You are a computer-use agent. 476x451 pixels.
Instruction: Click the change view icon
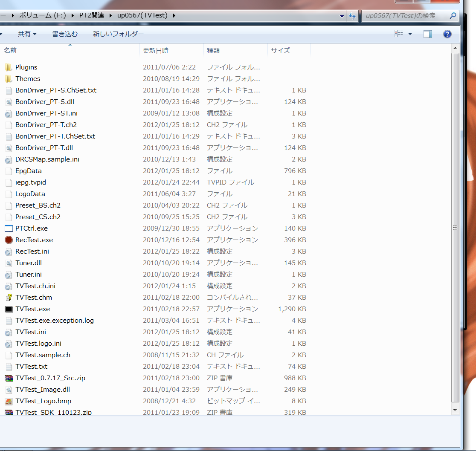coord(399,34)
